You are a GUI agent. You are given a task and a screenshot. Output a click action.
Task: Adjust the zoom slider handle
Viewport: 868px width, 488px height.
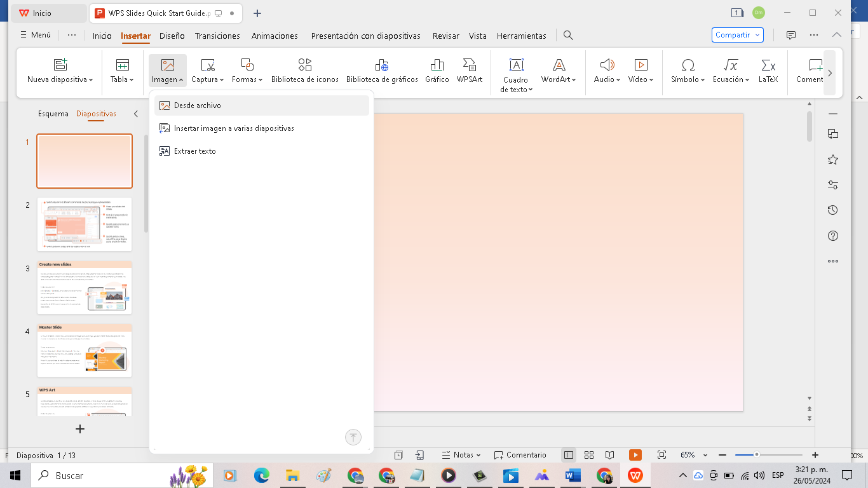[x=757, y=455]
